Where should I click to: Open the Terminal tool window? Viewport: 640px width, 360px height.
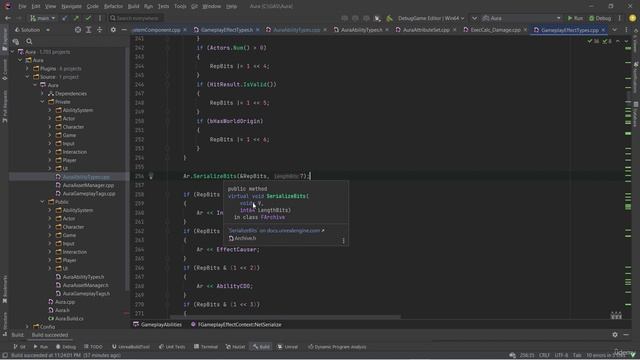click(206, 347)
